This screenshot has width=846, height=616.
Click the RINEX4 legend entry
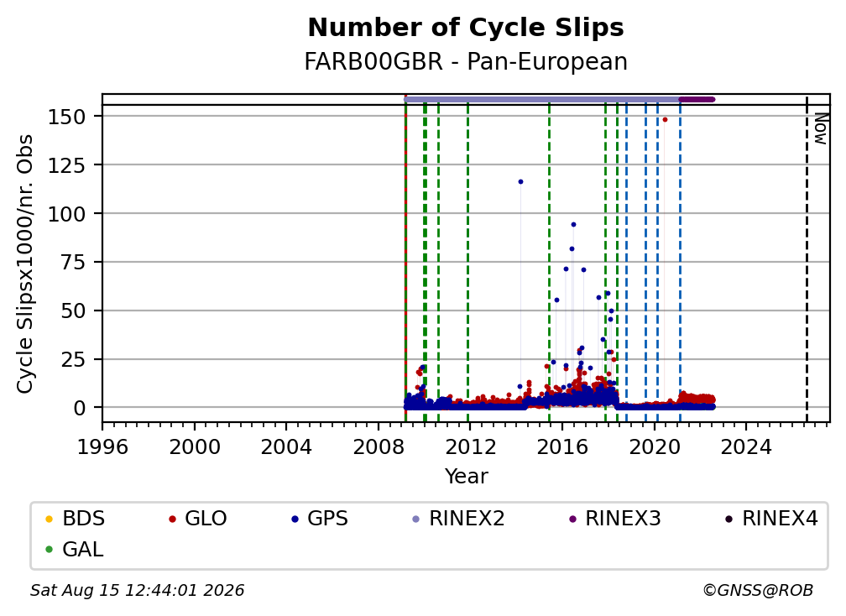(x=772, y=519)
